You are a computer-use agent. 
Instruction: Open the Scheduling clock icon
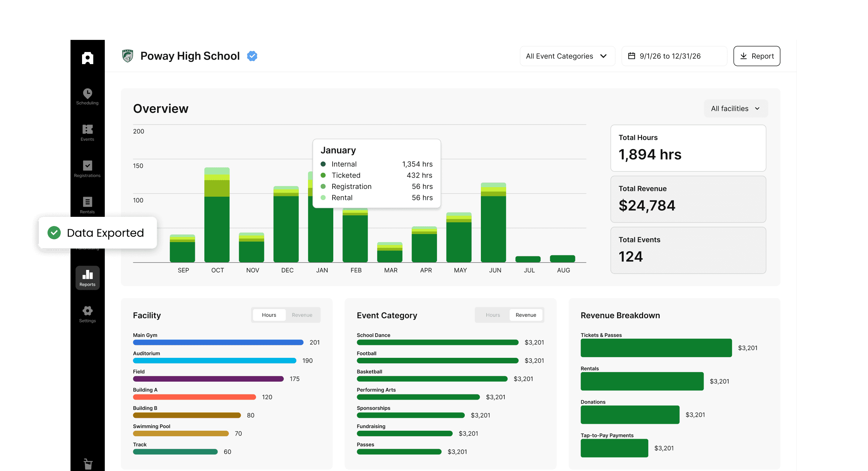[87, 94]
